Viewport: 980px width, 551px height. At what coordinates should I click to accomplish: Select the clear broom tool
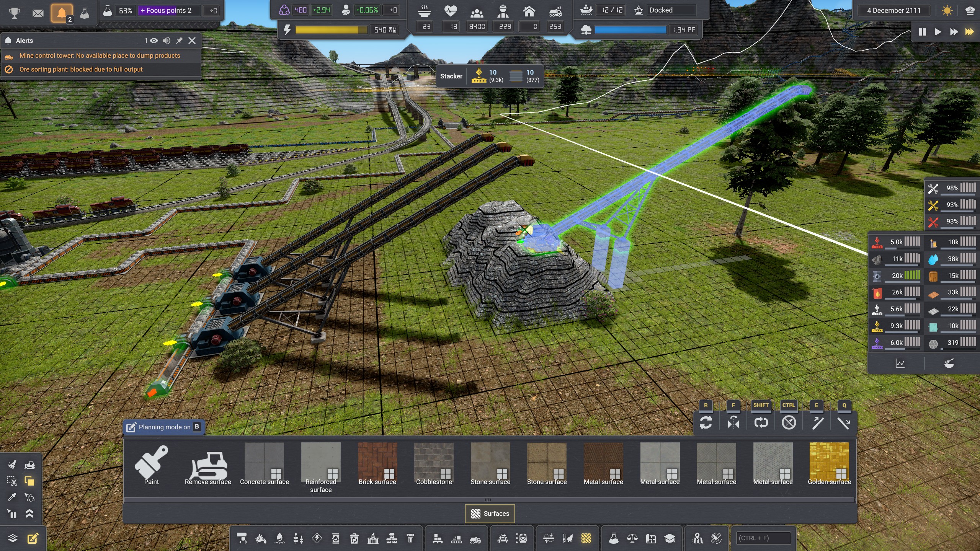click(12, 465)
